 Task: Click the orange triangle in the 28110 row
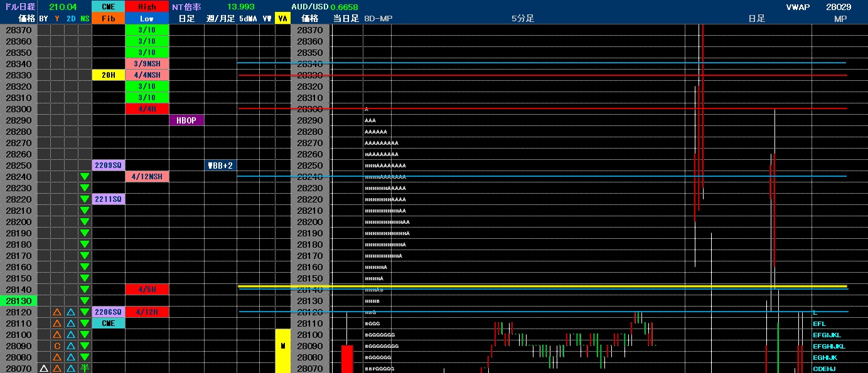click(57, 323)
